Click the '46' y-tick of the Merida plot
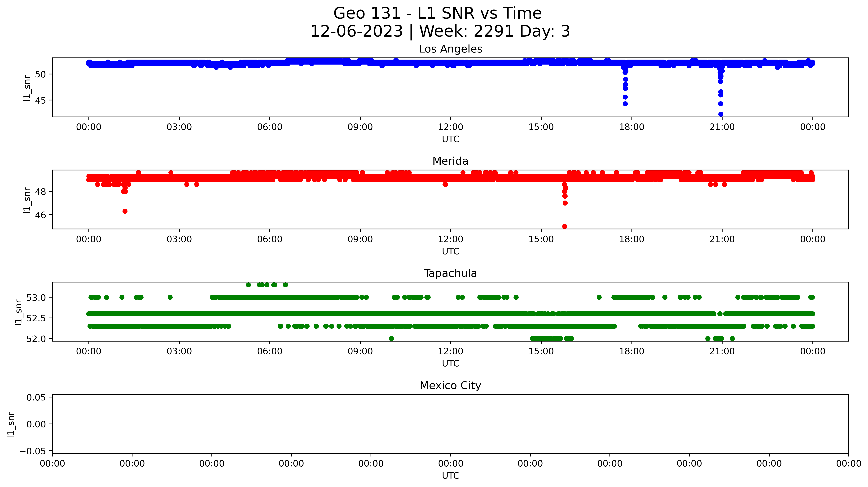 tap(40, 215)
